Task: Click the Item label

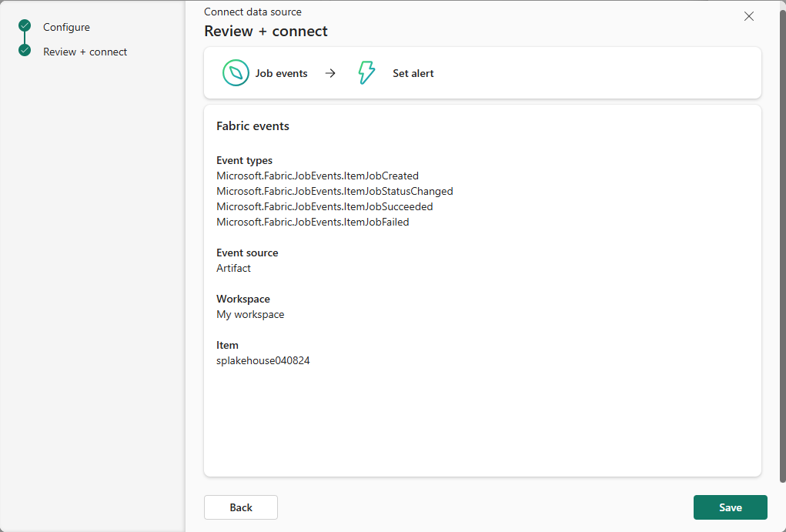Action: tap(227, 345)
